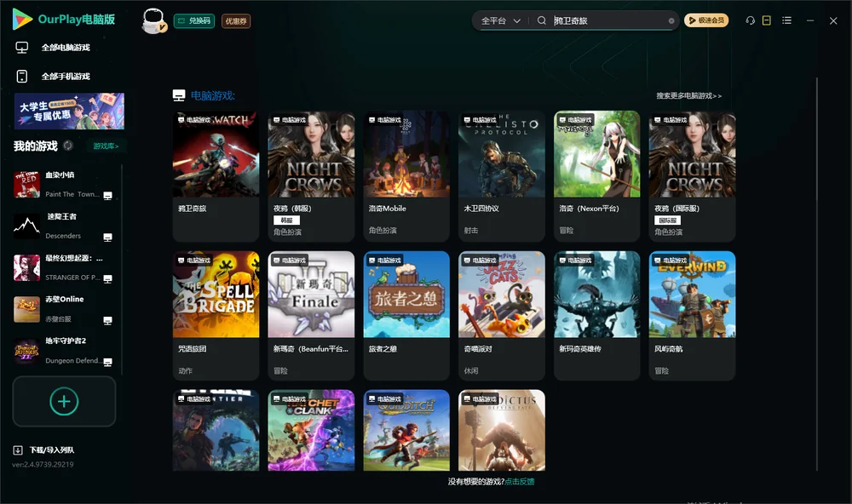Click the 国际服 tag on 夜鸦
Viewport: 852px width, 504px height.
[x=667, y=220]
